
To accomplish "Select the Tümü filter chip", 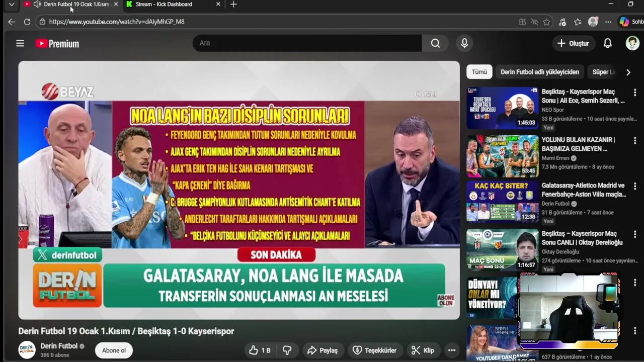I will [479, 72].
